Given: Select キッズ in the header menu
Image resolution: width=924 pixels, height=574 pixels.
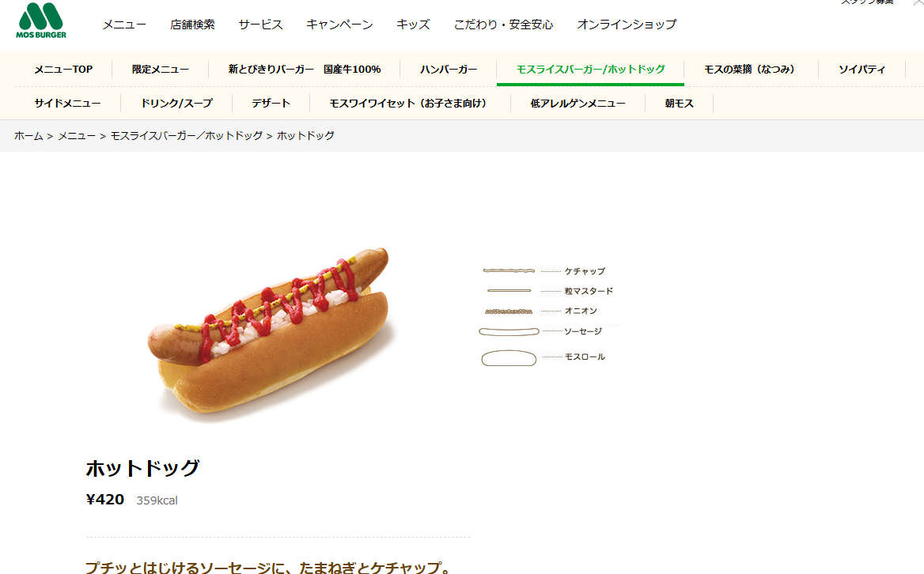Looking at the screenshot, I should 413,25.
